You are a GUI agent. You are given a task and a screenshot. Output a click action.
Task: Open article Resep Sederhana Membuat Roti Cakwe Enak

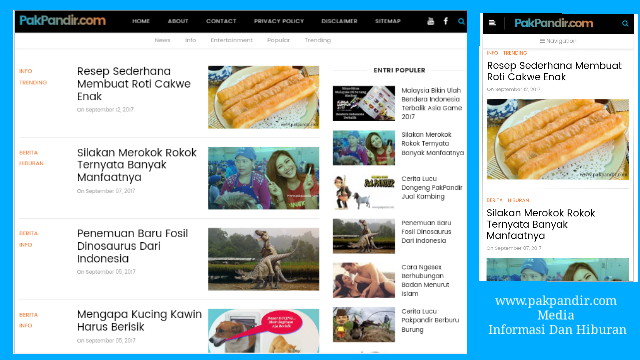click(x=134, y=84)
